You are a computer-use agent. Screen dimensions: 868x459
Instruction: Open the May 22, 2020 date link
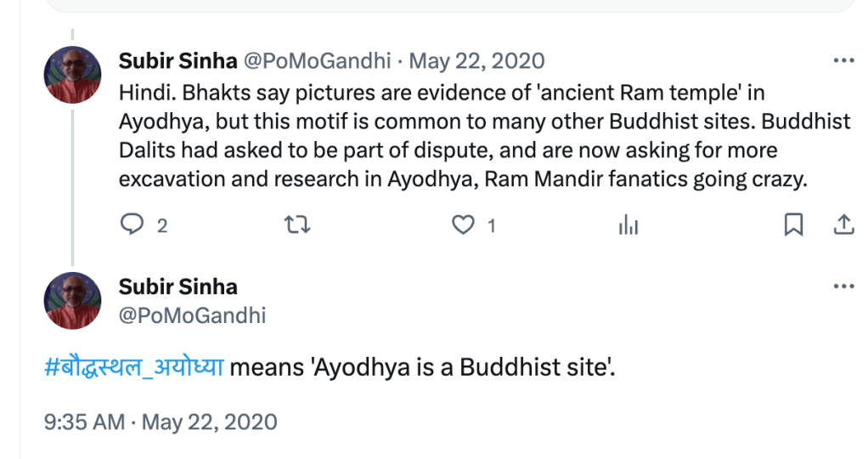click(477, 61)
